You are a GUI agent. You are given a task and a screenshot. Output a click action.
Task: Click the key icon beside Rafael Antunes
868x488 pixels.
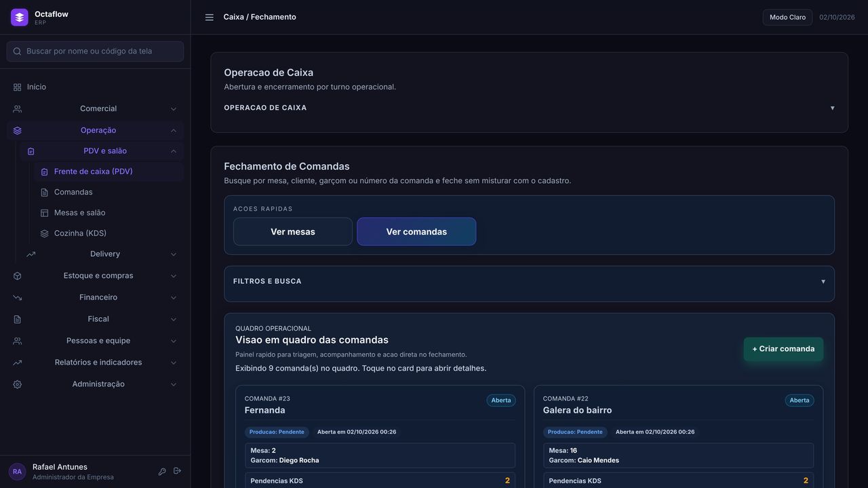pos(162,471)
